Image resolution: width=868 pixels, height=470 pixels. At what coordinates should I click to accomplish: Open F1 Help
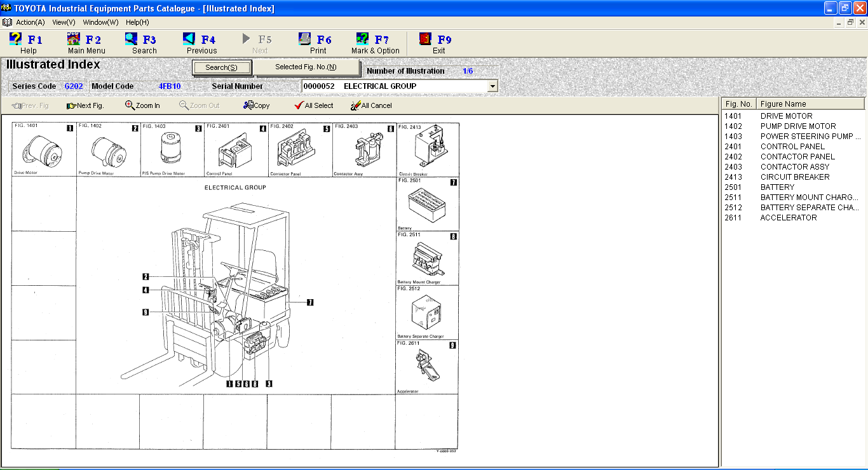pos(26,44)
